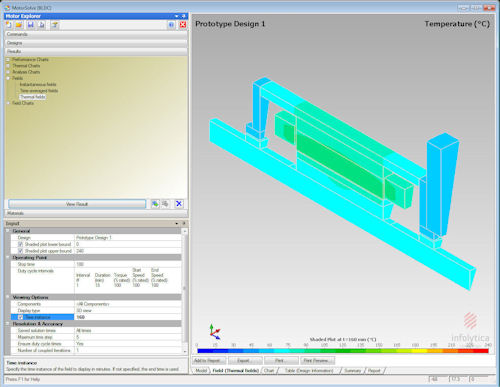Image resolution: width=500 pixels, height=387 pixels.
Task: Collapse the Fields tree node
Action: click(8, 78)
